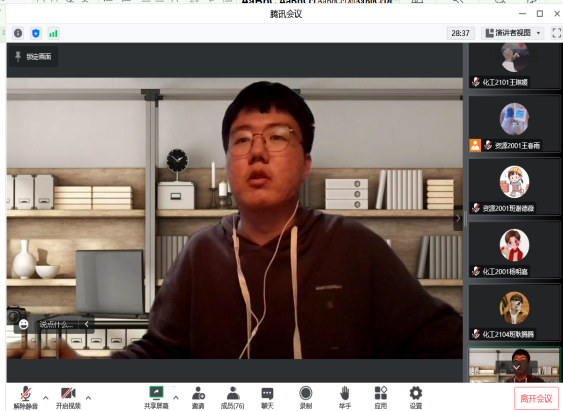Image resolution: width=563 pixels, height=411 pixels.
Task: Check the green network signal icon
Action: click(x=53, y=33)
